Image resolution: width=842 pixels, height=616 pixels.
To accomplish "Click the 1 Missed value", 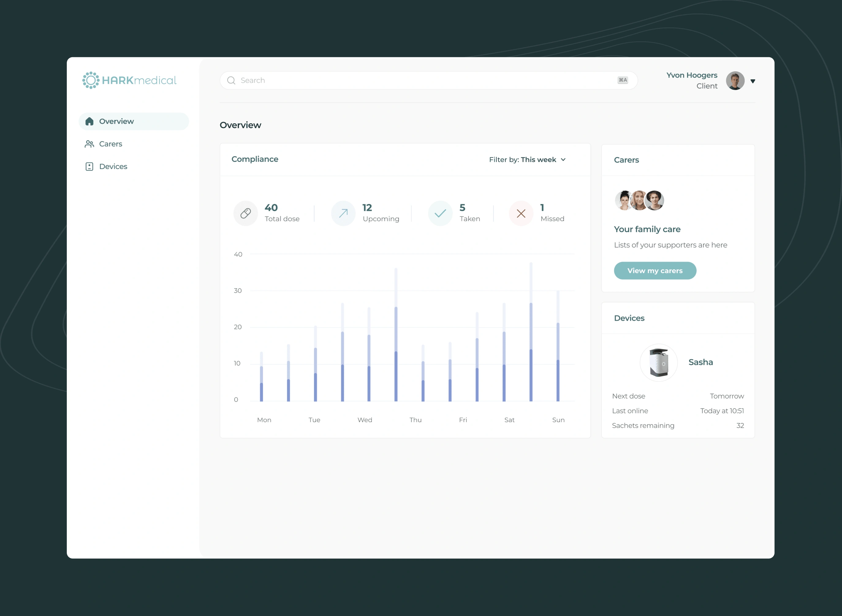I will pyautogui.click(x=542, y=208).
